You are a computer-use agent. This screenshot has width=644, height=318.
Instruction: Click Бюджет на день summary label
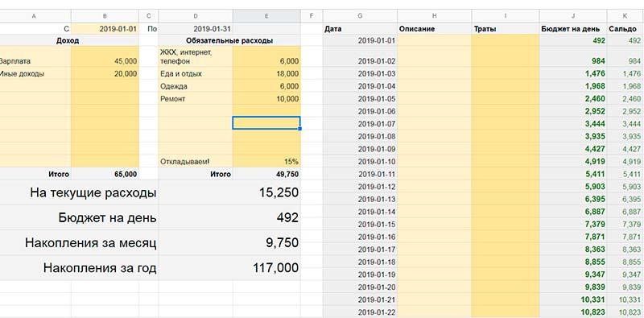107,217
